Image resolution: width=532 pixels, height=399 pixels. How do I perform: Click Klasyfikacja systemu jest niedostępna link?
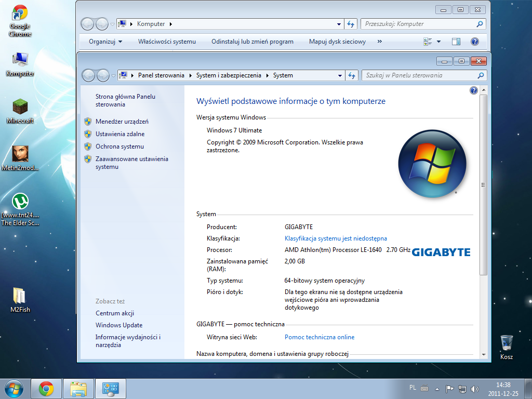pyautogui.click(x=336, y=238)
